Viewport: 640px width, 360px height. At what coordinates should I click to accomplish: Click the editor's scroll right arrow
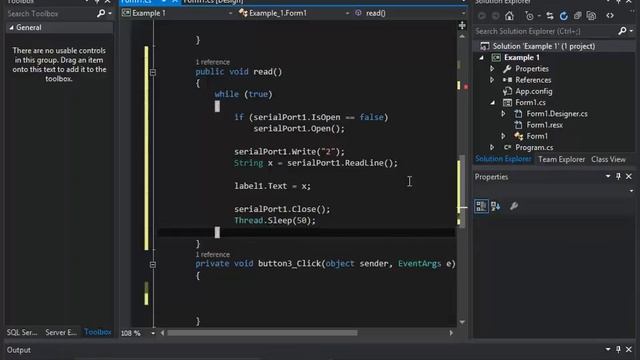click(x=451, y=333)
